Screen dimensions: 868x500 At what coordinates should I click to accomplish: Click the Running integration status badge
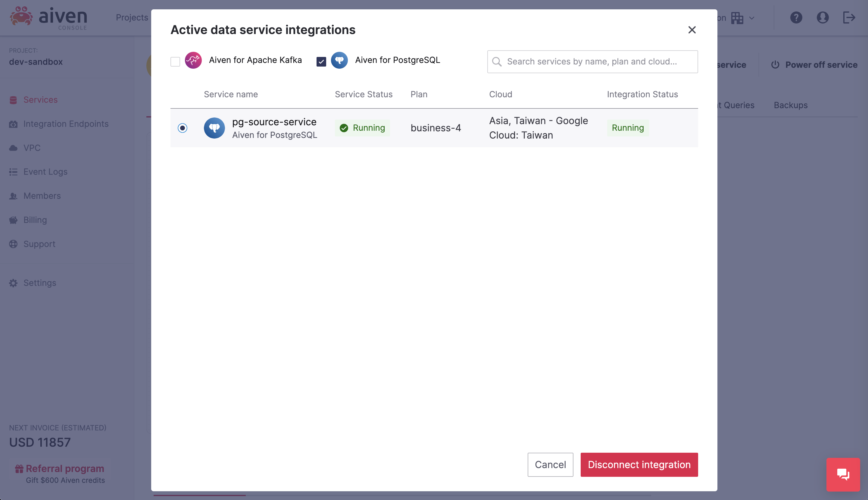pos(628,128)
